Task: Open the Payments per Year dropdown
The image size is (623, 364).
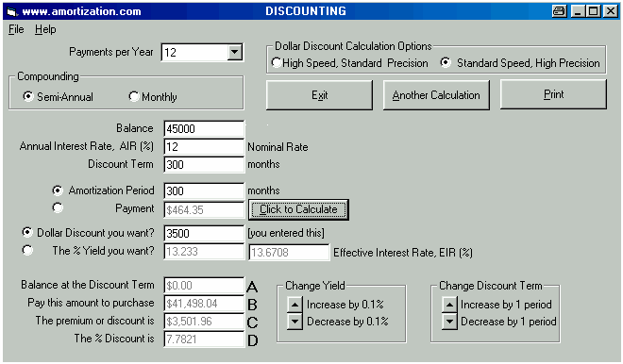Action: tap(235, 52)
